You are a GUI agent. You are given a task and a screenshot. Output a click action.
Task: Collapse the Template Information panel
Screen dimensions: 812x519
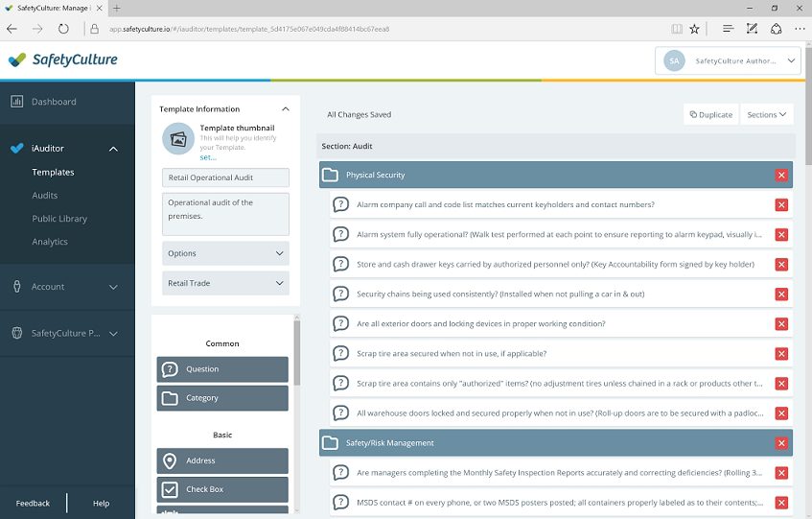(x=285, y=109)
